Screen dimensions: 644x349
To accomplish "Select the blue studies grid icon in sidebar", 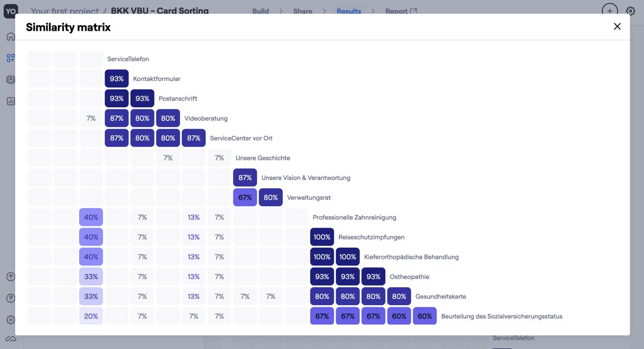I will pyautogui.click(x=10, y=57).
